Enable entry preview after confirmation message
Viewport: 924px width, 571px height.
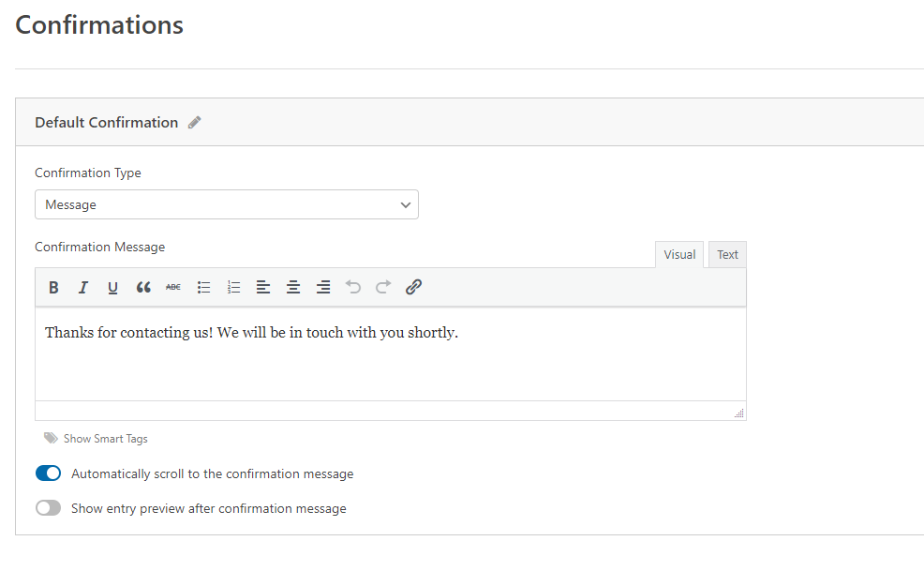[x=48, y=508]
